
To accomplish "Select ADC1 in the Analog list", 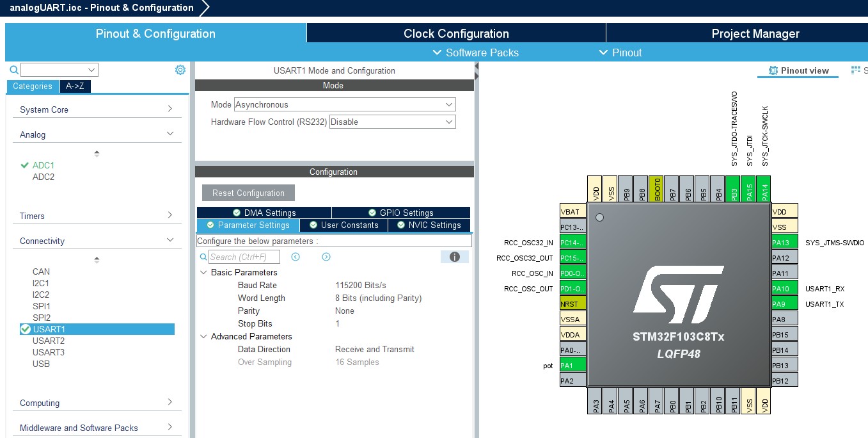I will coord(43,165).
